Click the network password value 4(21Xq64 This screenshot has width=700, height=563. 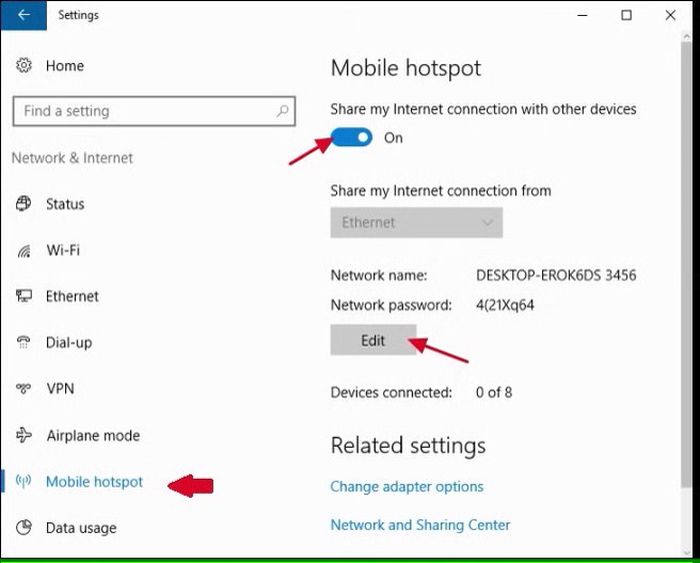505,305
